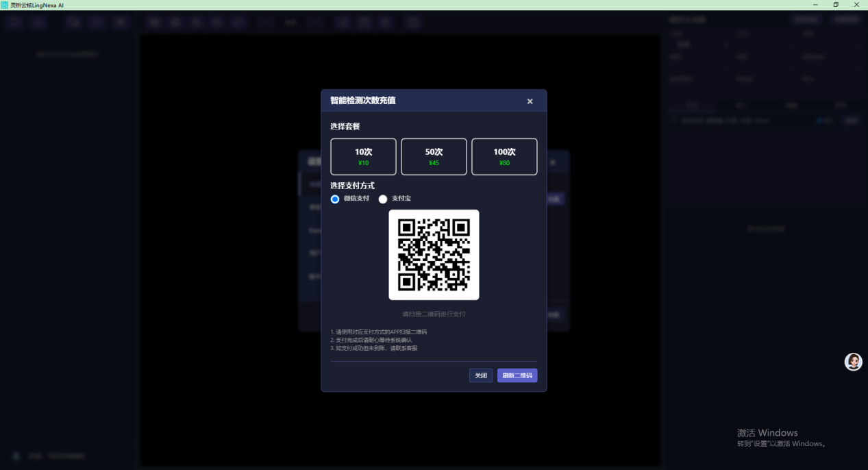Select the 10次 ¥10 package
This screenshot has height=470, width=868.
[x=363, y=157]
